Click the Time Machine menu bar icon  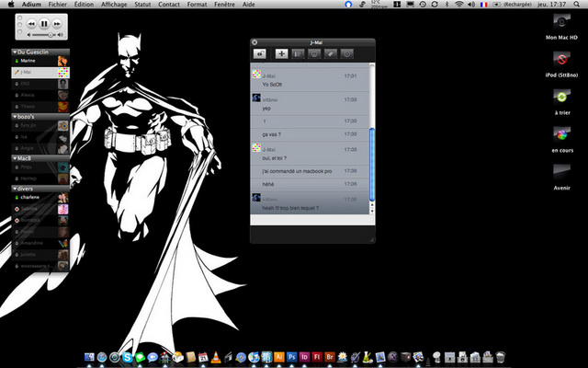423,5
